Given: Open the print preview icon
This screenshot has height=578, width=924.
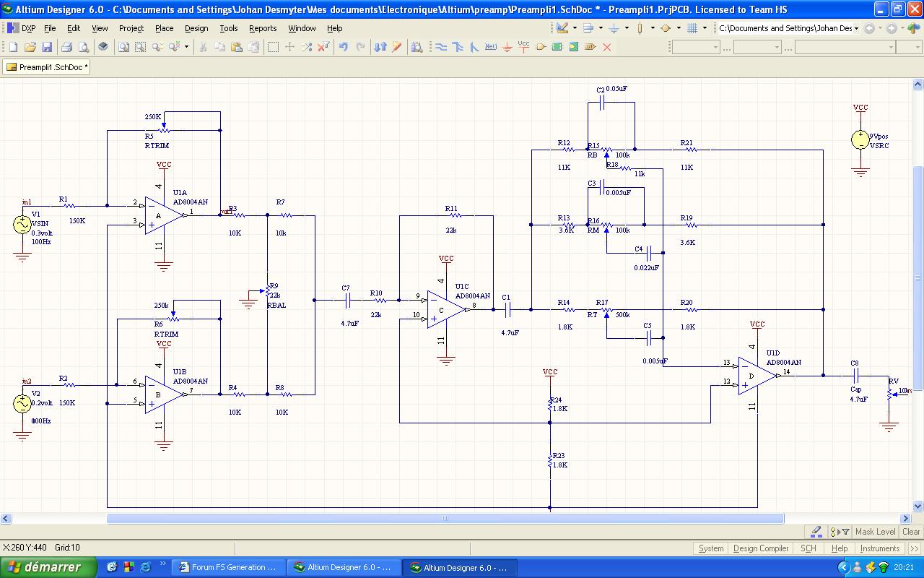Looking at the screenshot, I should (84, 47).
